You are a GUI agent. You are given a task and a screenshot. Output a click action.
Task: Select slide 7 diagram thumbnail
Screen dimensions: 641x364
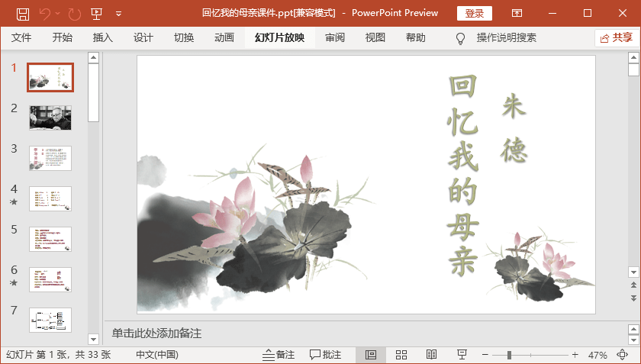pos(50,320)
